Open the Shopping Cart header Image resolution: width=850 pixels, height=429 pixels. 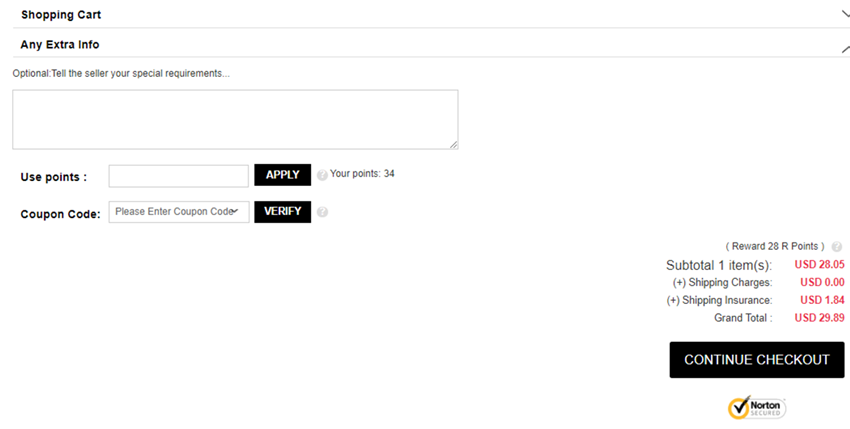pyautogui.click(x=61, y=15)
